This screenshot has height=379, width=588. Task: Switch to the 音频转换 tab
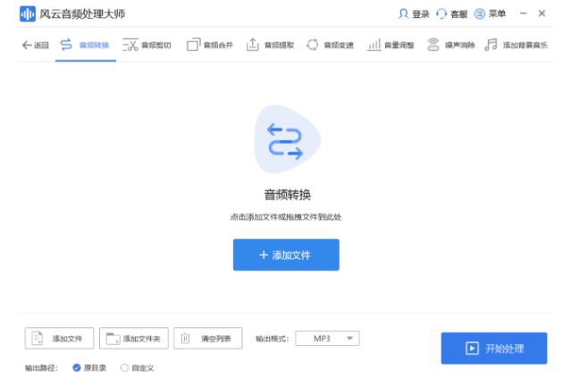[86, 45]
